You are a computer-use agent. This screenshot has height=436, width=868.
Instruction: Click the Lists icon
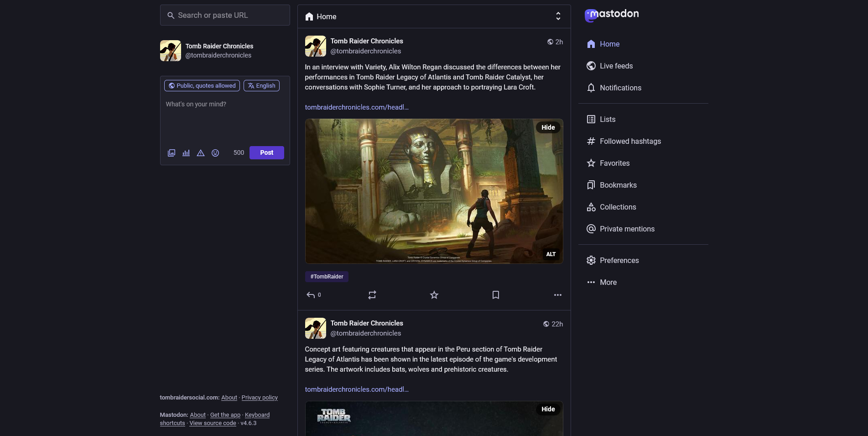591,119
